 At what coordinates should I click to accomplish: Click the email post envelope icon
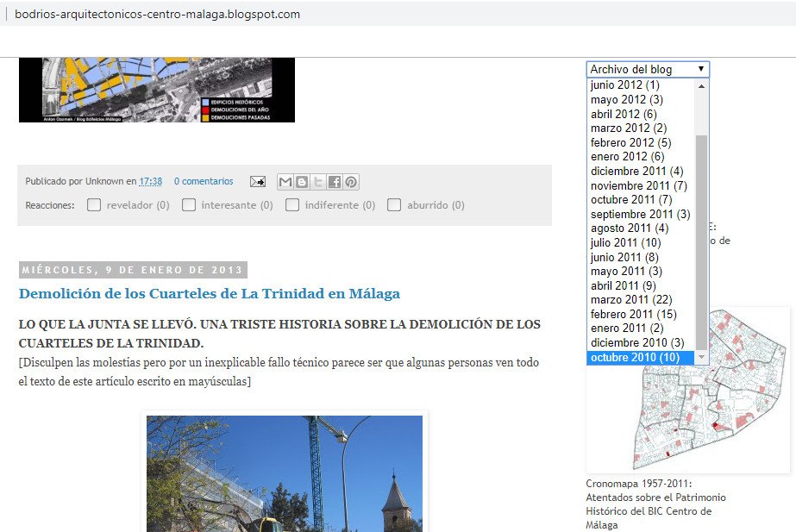(257, 182)
